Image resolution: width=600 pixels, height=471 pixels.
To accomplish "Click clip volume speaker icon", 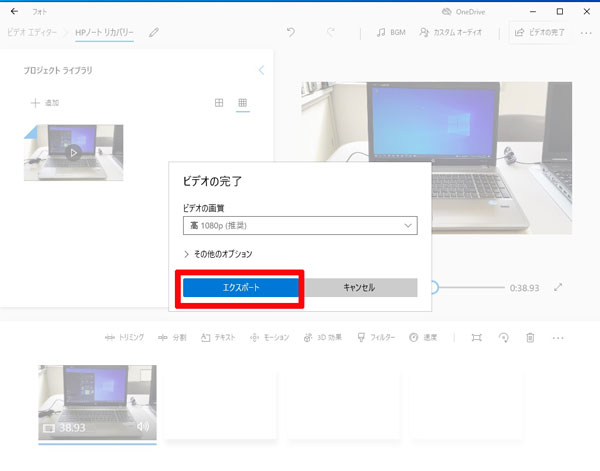I will 143,426.
